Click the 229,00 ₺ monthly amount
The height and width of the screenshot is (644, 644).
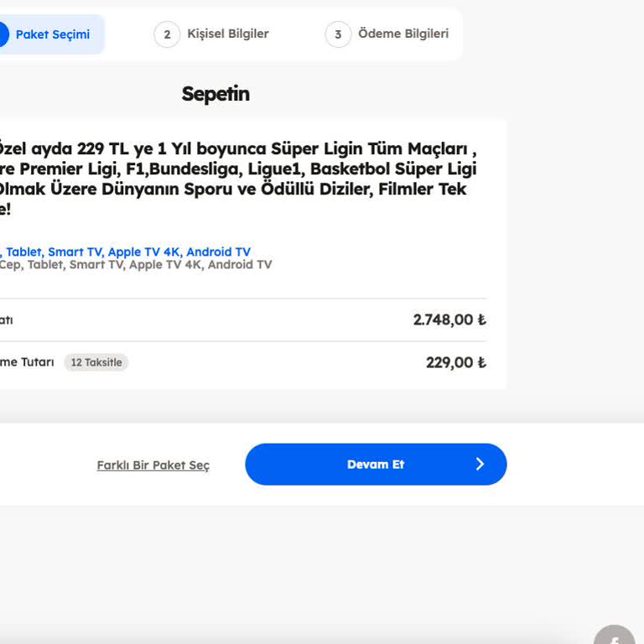coord(455,362)
